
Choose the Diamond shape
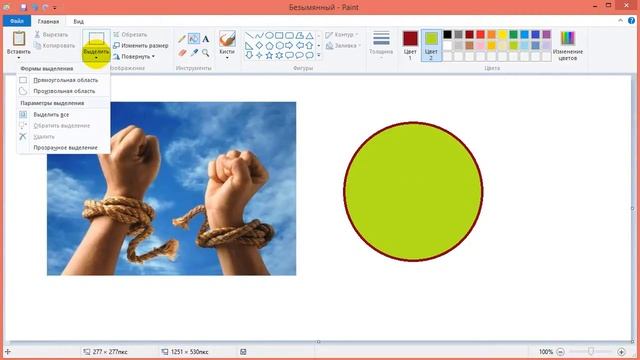coord(259,45)
